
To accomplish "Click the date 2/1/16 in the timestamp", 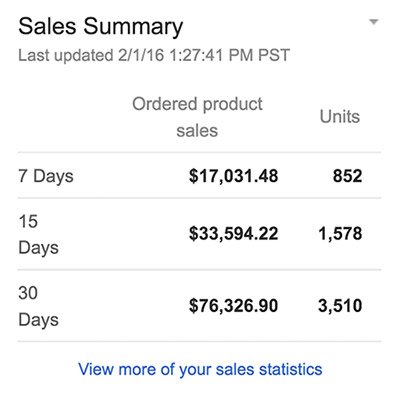I will pyautogui.click(x=141, y=55).
